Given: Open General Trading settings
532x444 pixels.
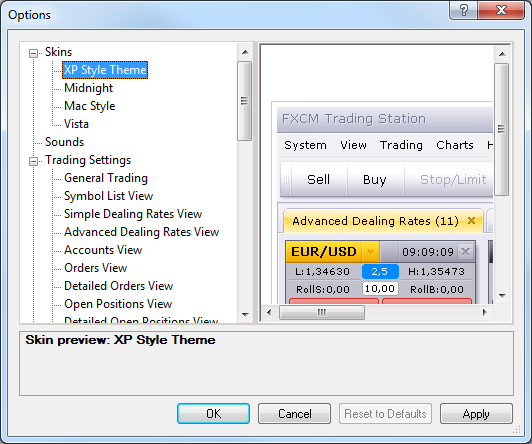Looking at the screenshot, I should (106, 178).
